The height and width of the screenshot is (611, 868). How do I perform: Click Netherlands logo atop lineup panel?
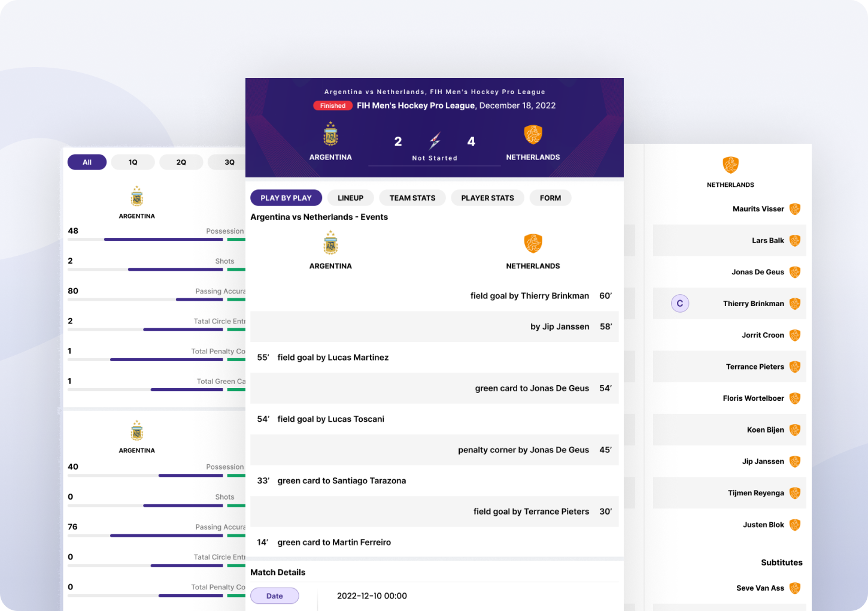[730, 165]
